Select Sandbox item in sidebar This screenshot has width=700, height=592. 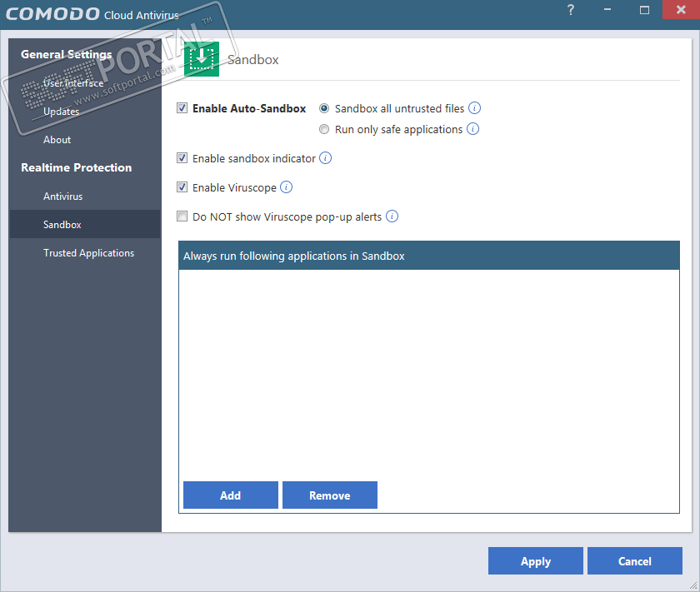85,225
